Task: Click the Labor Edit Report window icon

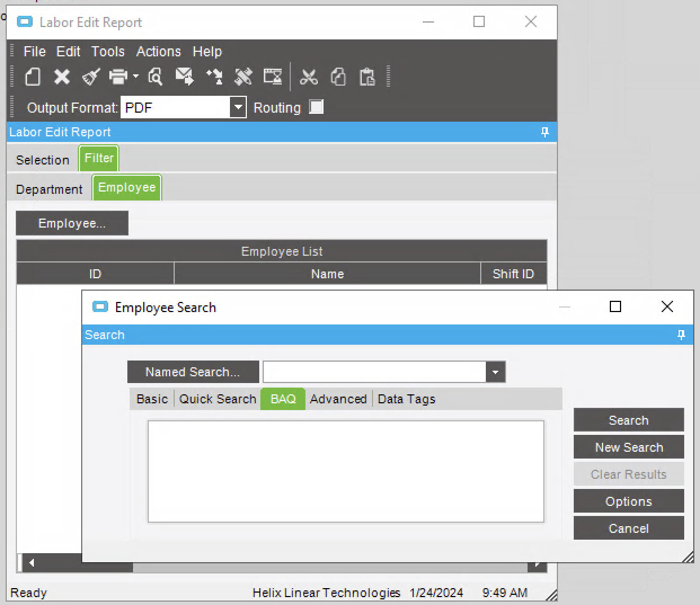Action: (x=25, y=22)
